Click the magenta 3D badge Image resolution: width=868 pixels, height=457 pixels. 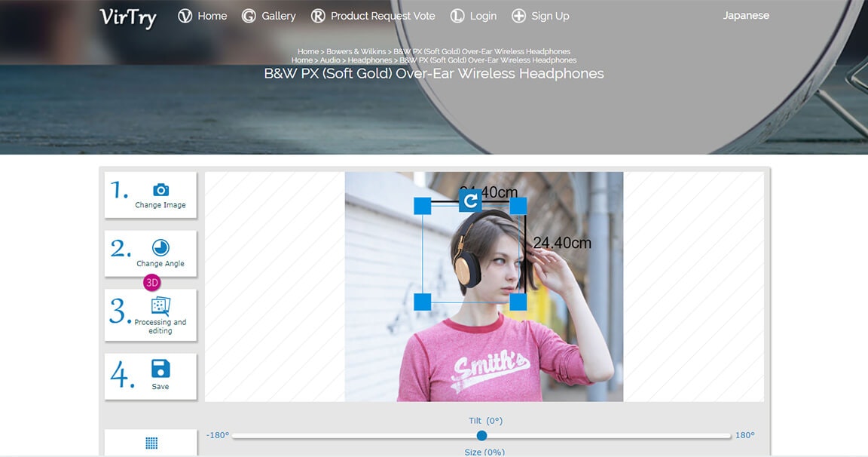151,283
